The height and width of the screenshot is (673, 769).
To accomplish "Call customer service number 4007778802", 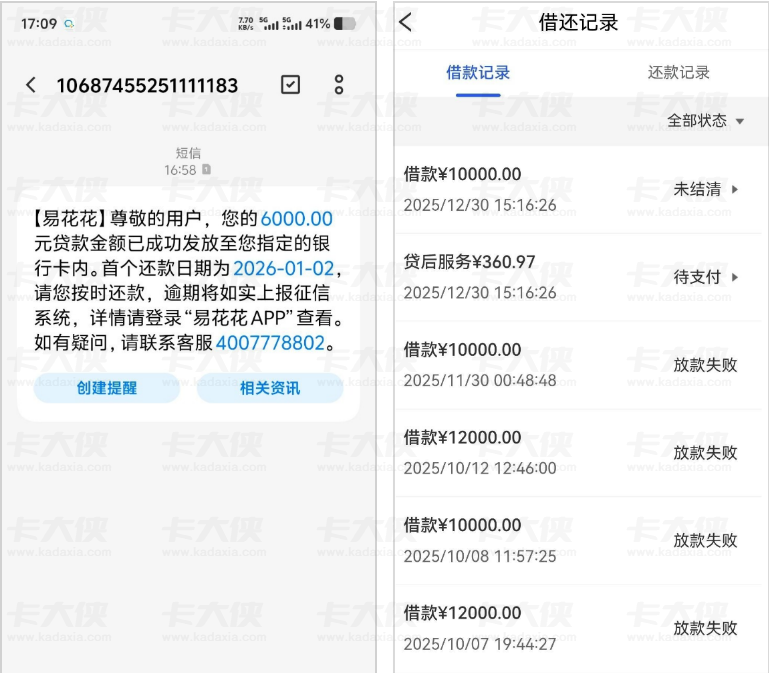I will [269, 344].
